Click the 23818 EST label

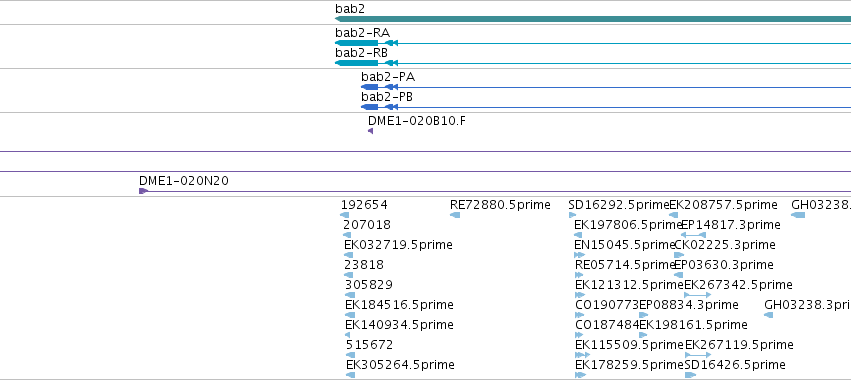(364, 265)
